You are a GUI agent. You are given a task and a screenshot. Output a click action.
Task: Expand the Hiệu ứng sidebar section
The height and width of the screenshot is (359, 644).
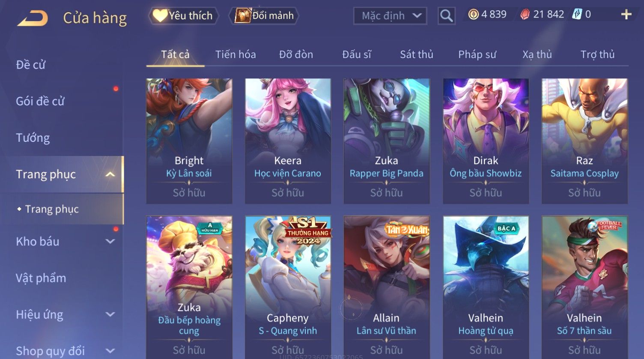110,314
